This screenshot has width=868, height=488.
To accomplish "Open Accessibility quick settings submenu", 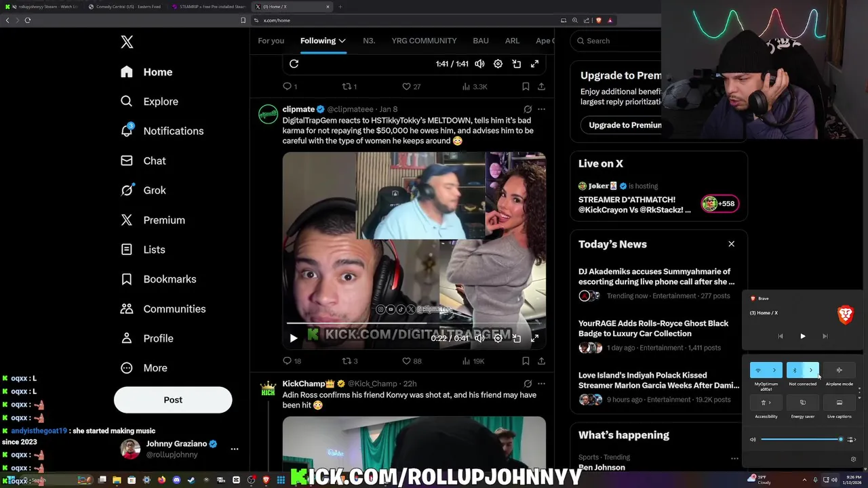I will pos(766,403).
